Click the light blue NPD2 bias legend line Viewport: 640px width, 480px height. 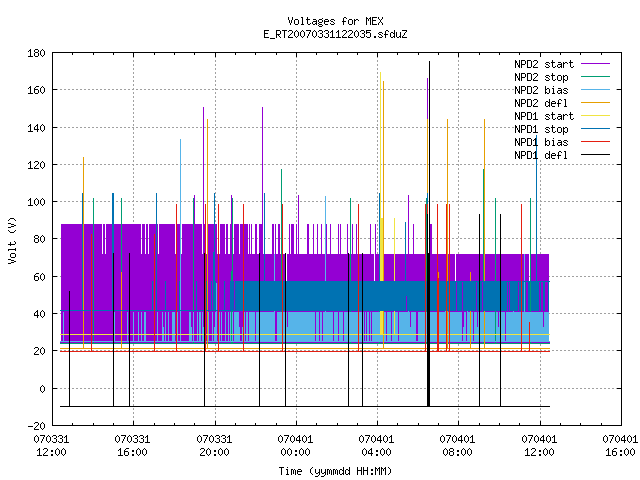click(595, 90)
